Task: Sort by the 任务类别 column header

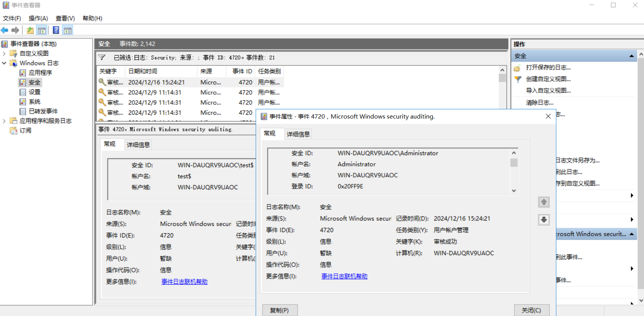Action: [x=270, y=71]
